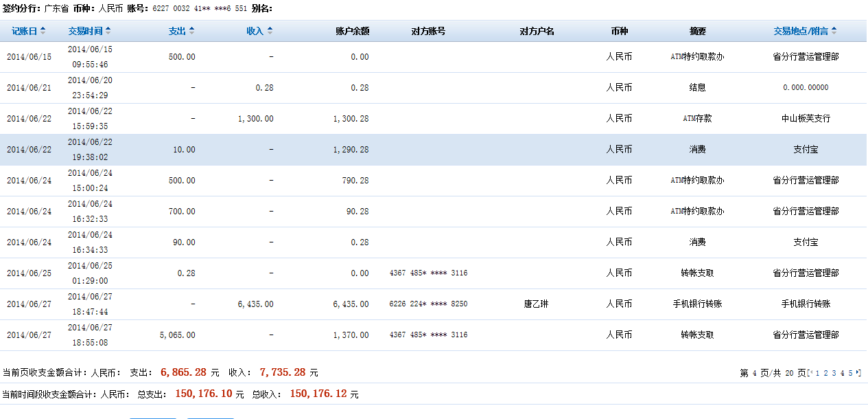Jump to page 3 in pagination

pos(834,373)
